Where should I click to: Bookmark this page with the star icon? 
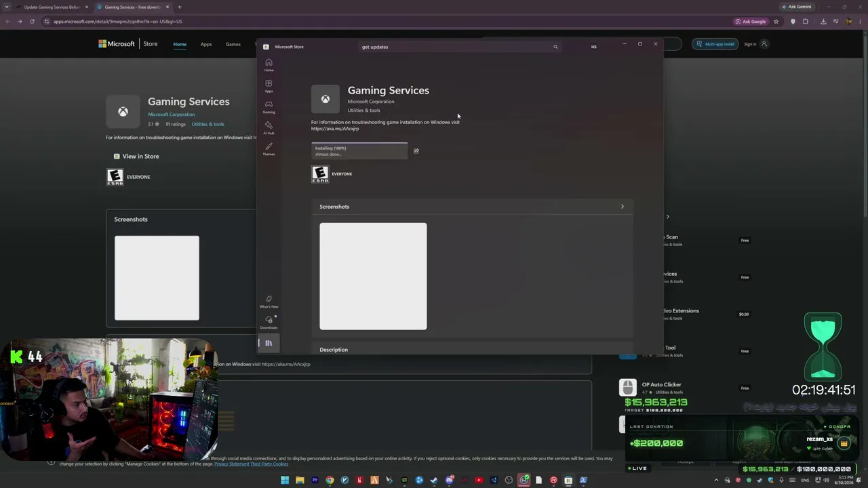[x=776, y=22]
